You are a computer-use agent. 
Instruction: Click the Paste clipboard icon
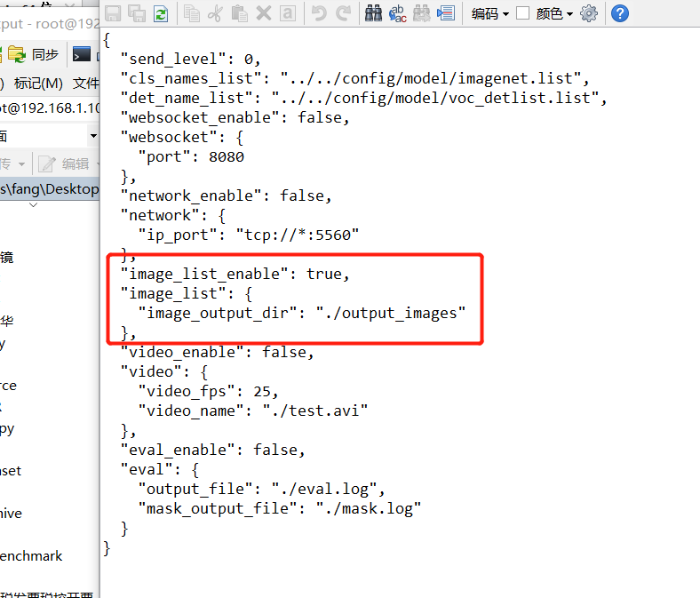[239, 13]
